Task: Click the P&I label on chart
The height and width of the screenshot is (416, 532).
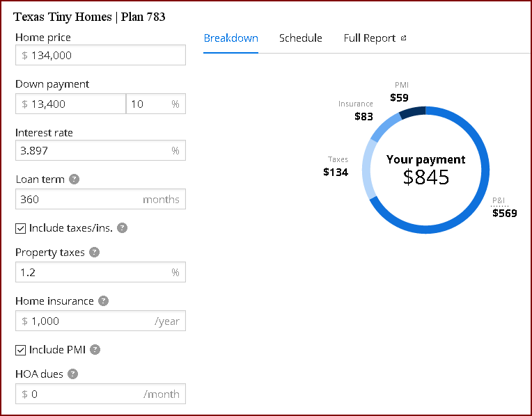Action: [499, 201]
